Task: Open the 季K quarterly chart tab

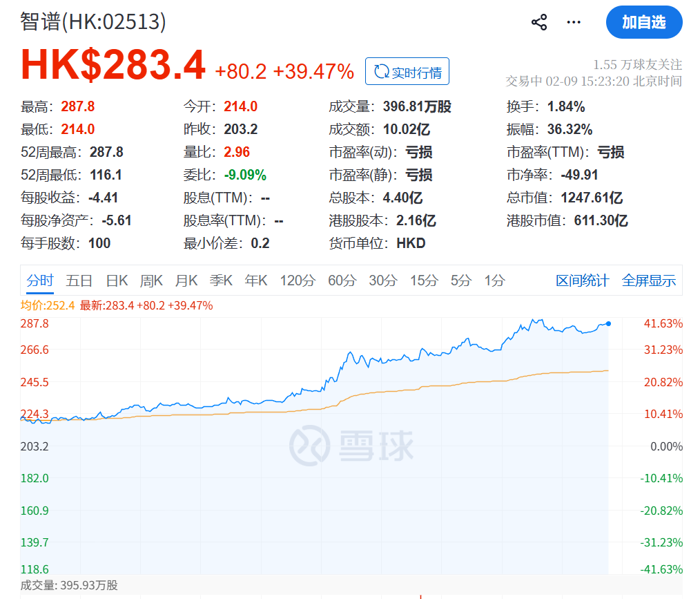Action: [x=222, y=281]
